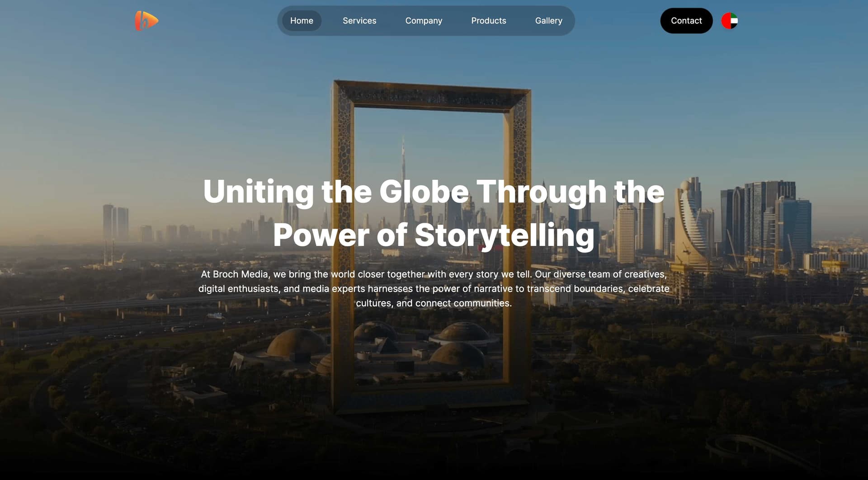Click the 'Power of Storytelling' headline line

(434, 235)
